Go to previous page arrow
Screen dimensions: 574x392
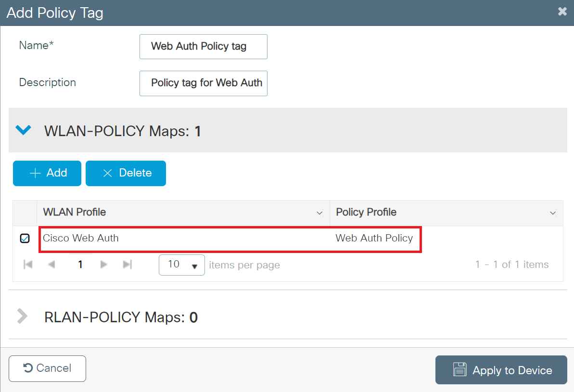pos(52,265)
